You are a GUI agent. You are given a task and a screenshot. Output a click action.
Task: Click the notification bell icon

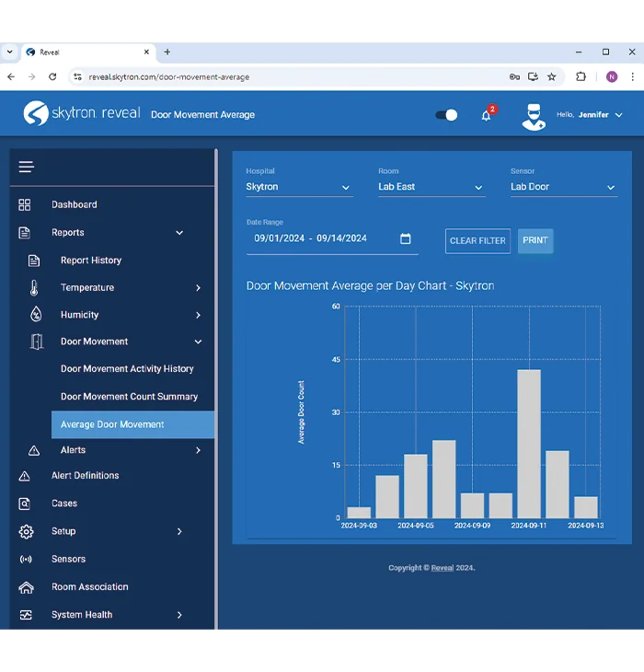(486, 115)
